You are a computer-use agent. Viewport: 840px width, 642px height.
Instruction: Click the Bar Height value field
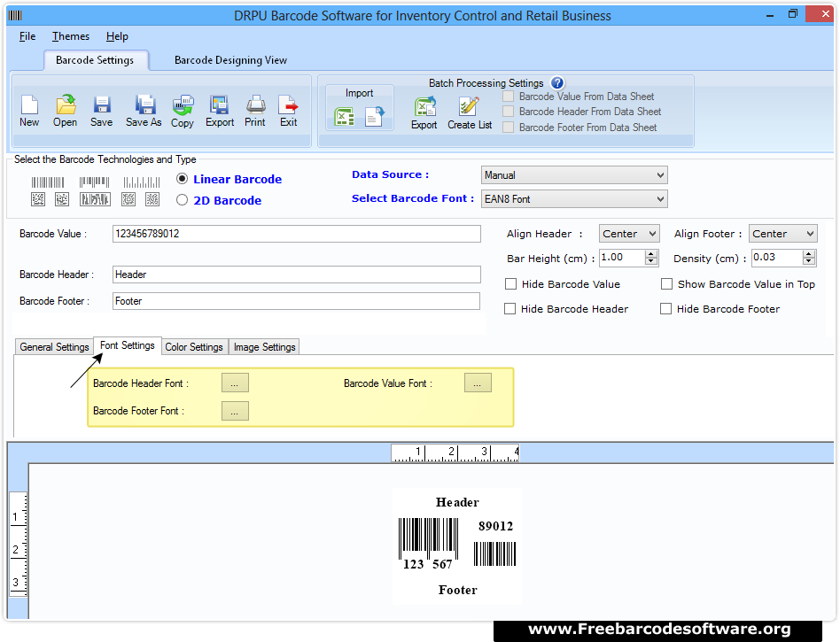(x=622, y=258)
